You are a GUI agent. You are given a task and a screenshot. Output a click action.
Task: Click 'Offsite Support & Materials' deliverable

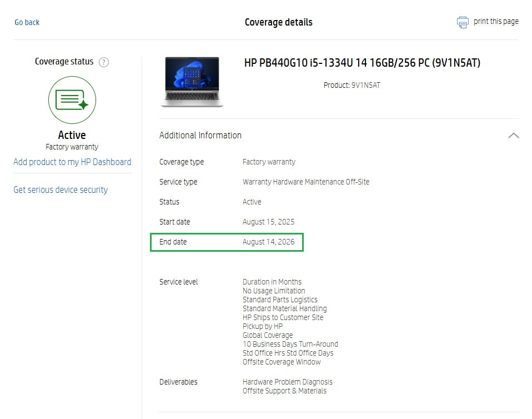(284, 391)
